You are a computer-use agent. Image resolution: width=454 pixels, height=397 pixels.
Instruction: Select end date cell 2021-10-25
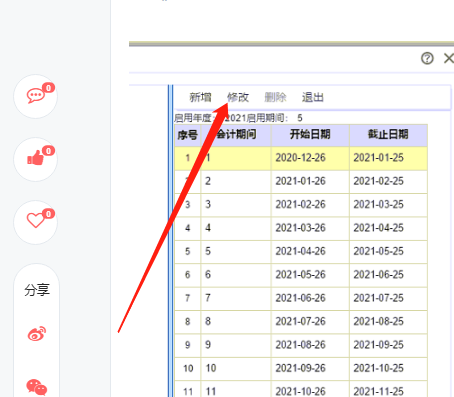(388, 368)
